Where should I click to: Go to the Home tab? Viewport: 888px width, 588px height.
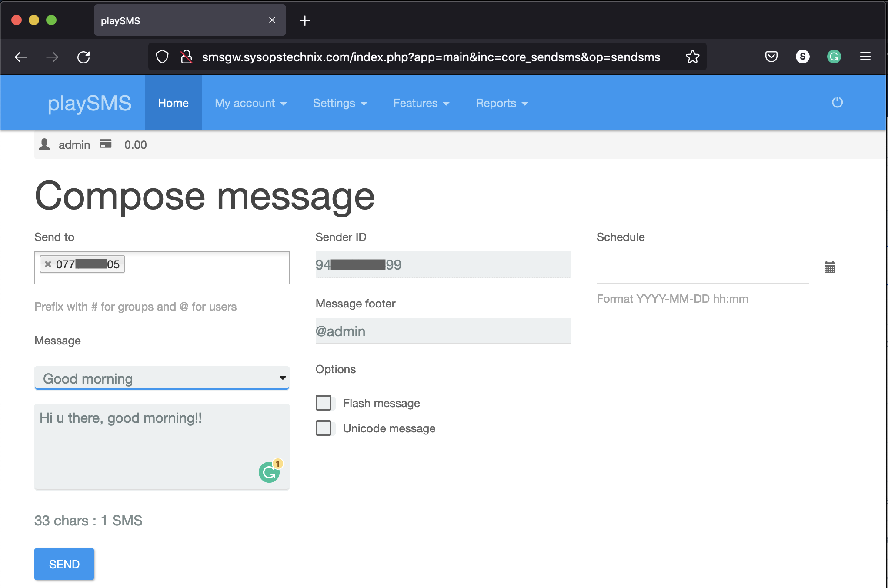[173, 103]
